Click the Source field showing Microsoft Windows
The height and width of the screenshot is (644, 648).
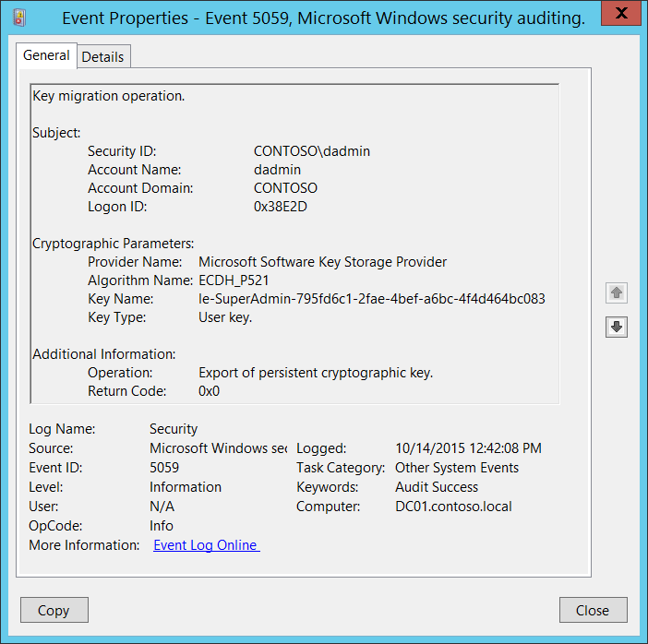coord(218,448)
